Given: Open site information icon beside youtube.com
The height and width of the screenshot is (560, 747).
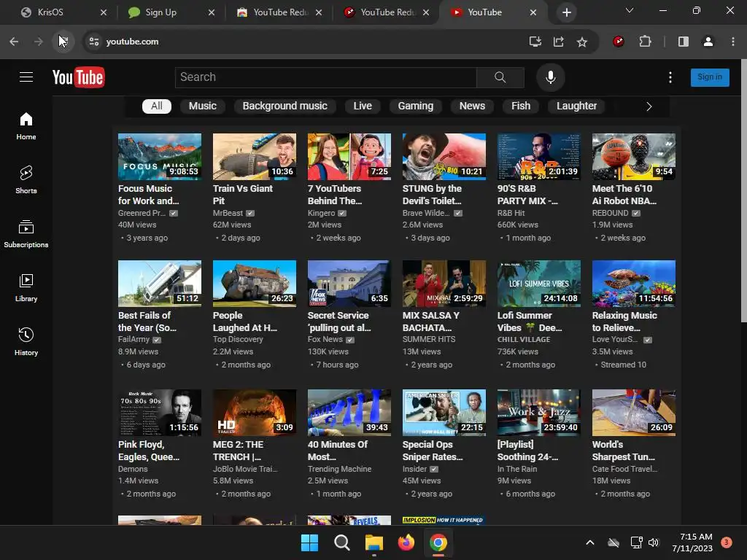Looking at the screenshot, I should tap(94, 42).
